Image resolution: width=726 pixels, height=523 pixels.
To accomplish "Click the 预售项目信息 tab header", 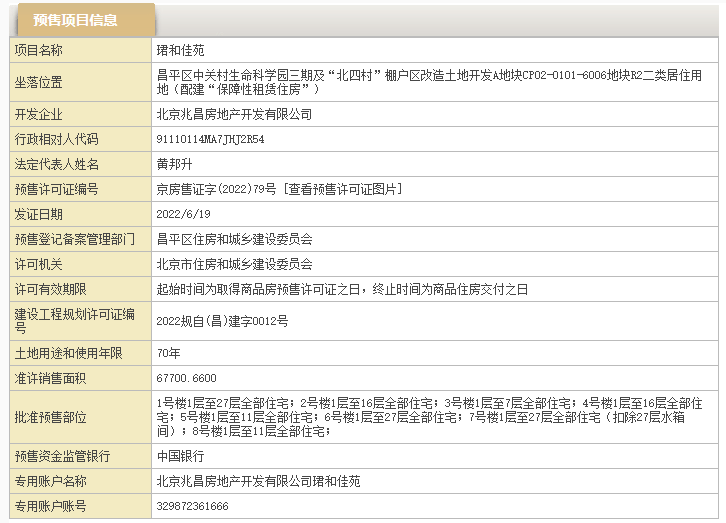I will [75, 20].
